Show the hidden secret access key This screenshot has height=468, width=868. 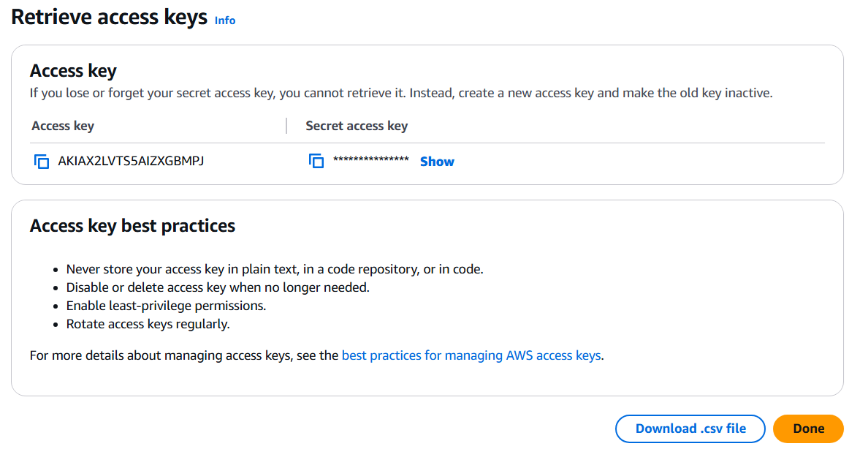click(437, 162)
